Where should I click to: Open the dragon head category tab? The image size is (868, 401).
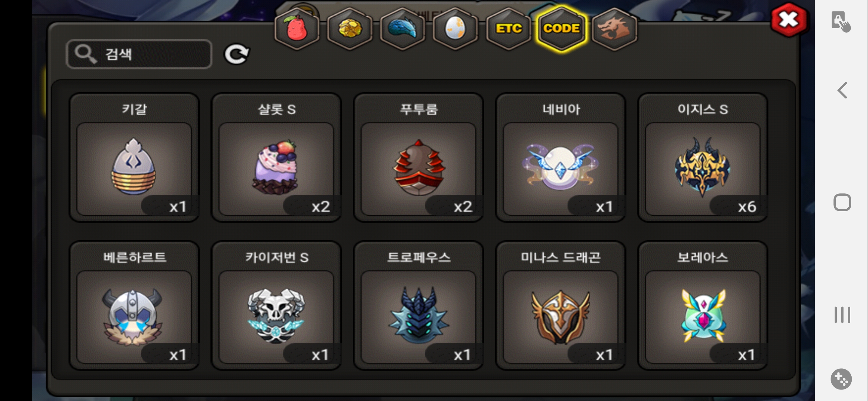click(615, 29)
